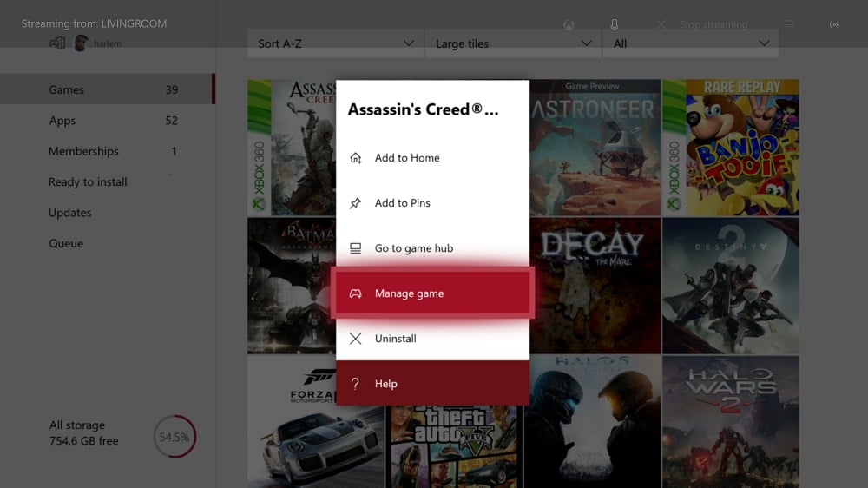Open the Halo Wars 2 game tile
This screenshot has width=868, height=488.
730,421
